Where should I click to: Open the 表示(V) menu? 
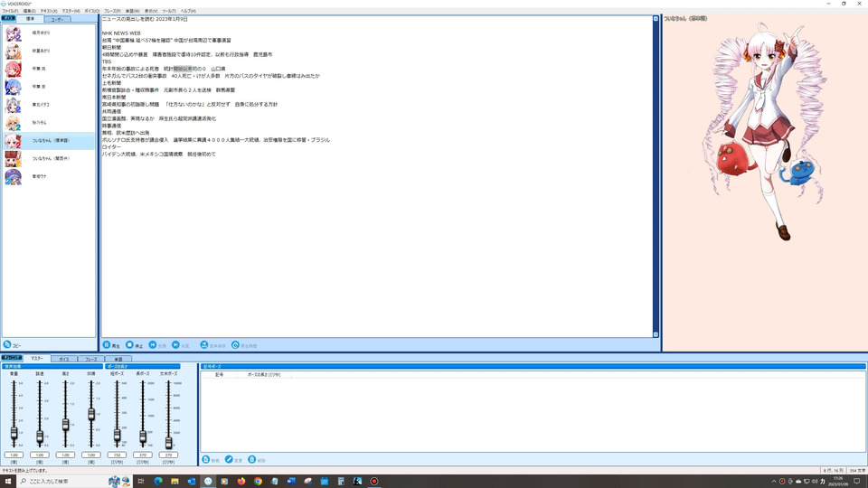click(x=151, y=11)
